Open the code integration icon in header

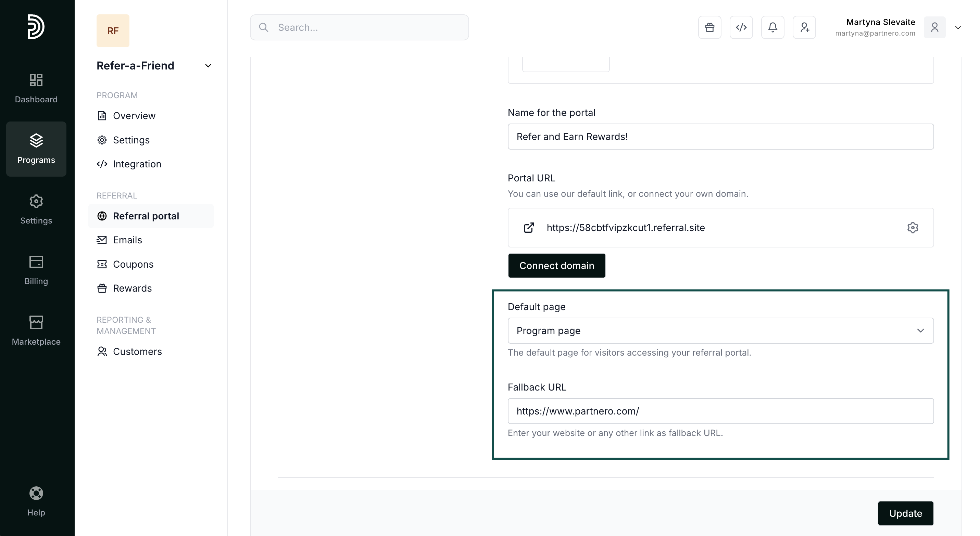click(741, 27)
